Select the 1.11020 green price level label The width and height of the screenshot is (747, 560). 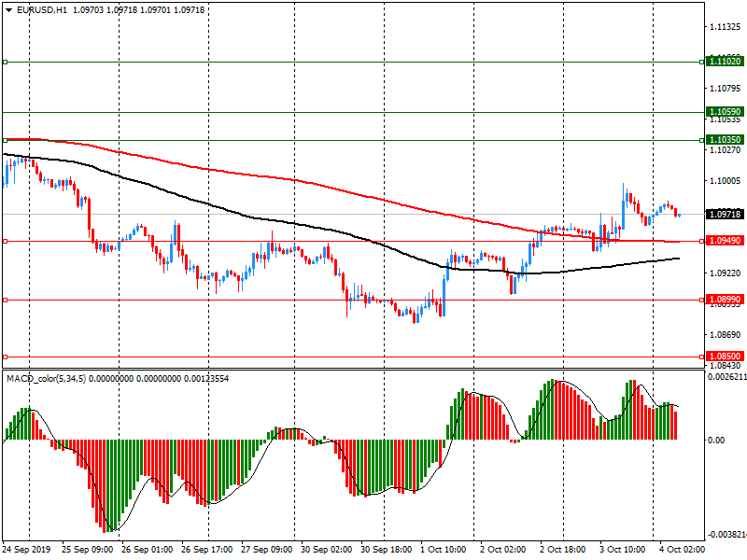(x=725, y=61)
